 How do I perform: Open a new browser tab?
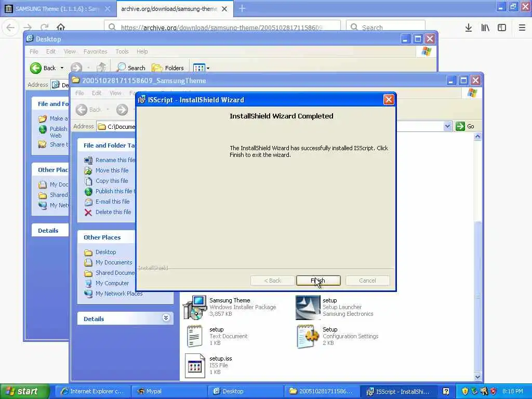[242, 8]
